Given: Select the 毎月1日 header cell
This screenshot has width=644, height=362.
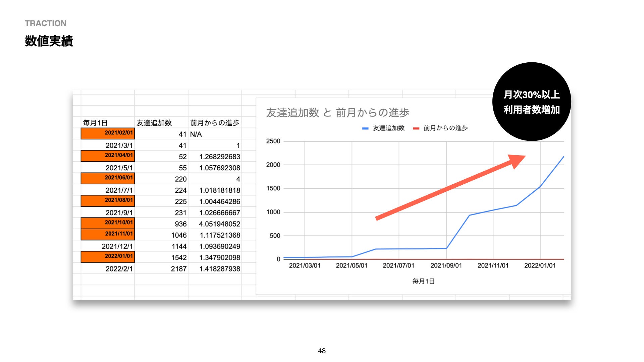Looking at the screenshot, I should [x=95, y=123].
